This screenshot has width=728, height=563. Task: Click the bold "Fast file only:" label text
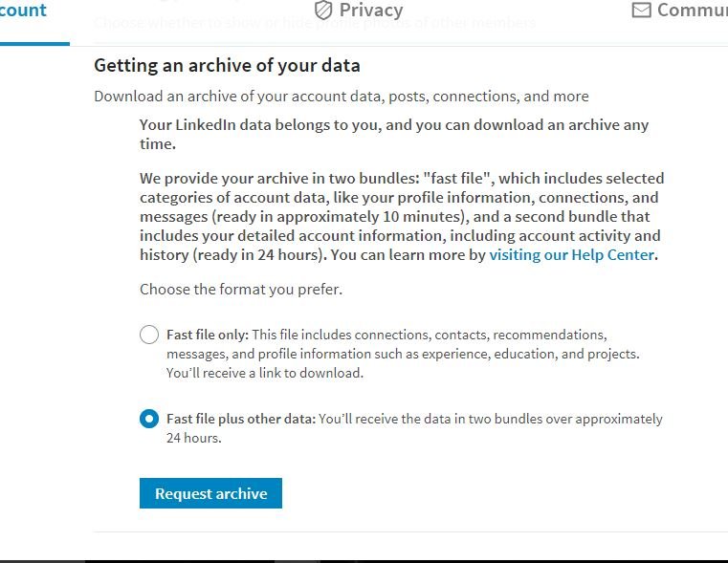(208, 335)
